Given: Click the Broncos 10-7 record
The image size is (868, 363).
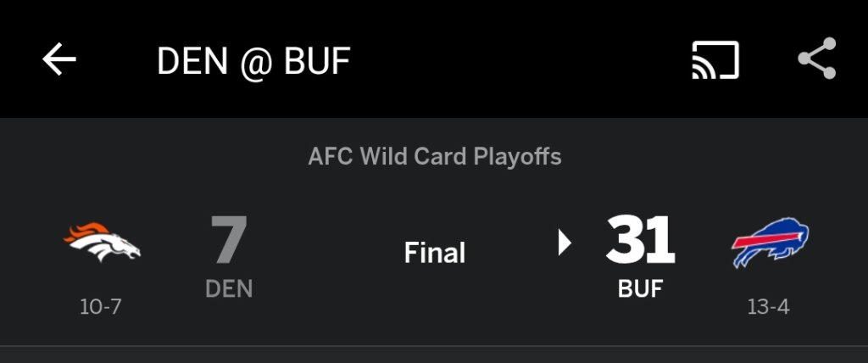Looking at the screenshot, I should 101,307.
